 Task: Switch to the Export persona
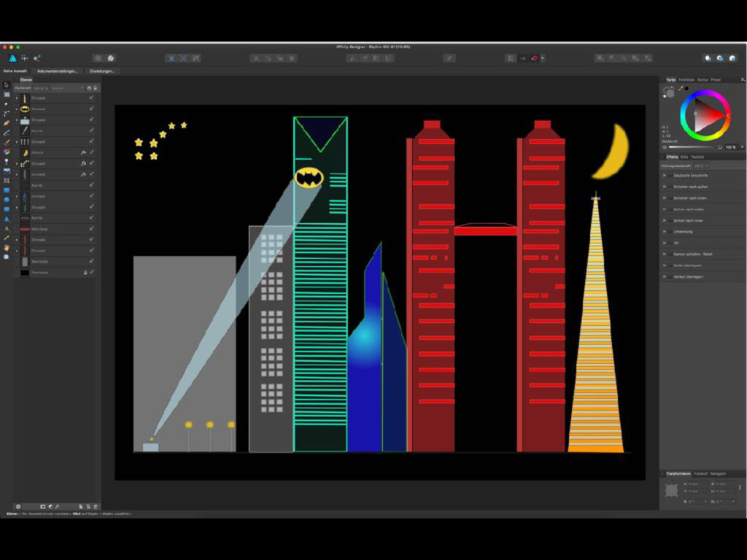(36, 58)
